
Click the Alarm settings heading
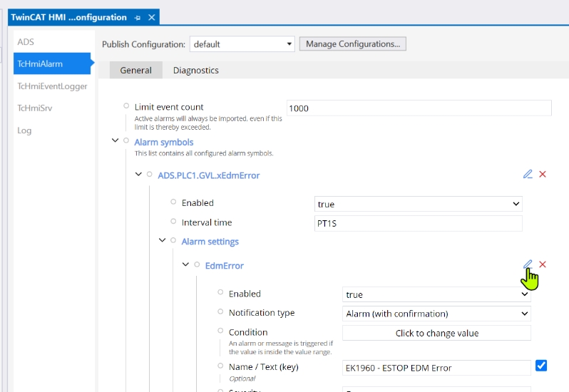210,242
